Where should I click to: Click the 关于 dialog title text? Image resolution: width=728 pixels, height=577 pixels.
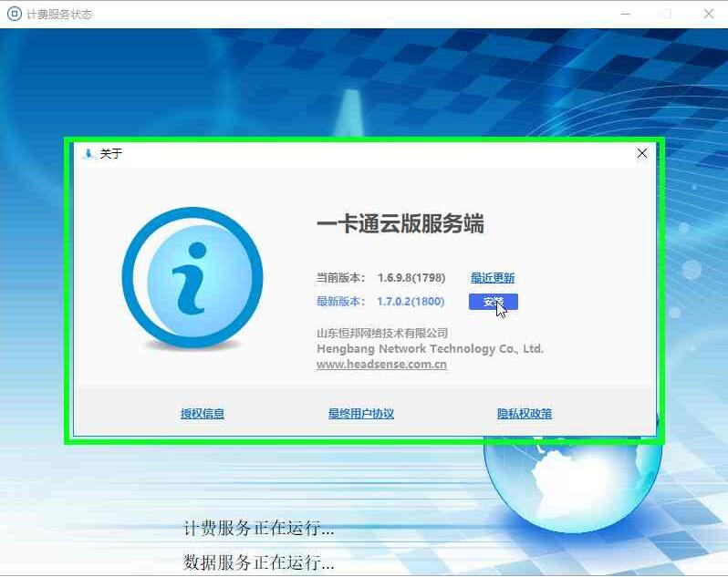[111, 153]
